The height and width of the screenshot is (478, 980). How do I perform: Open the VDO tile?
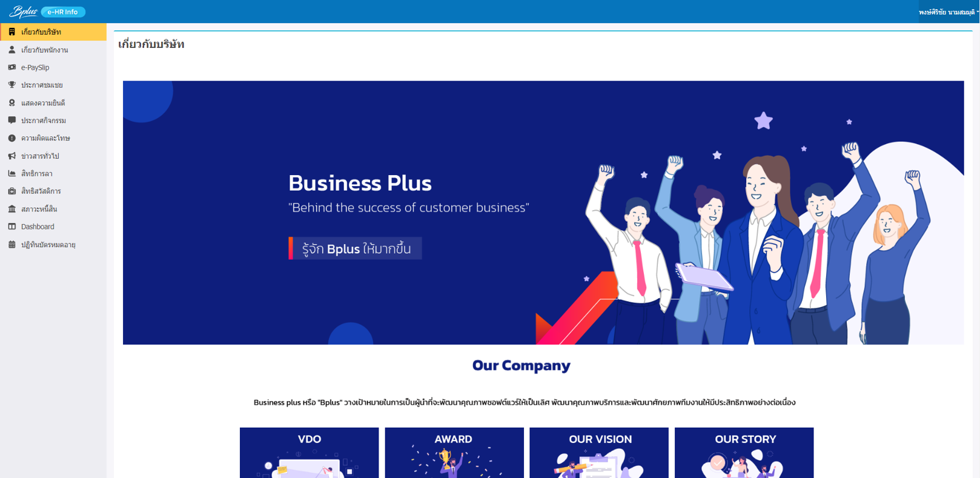309,453
